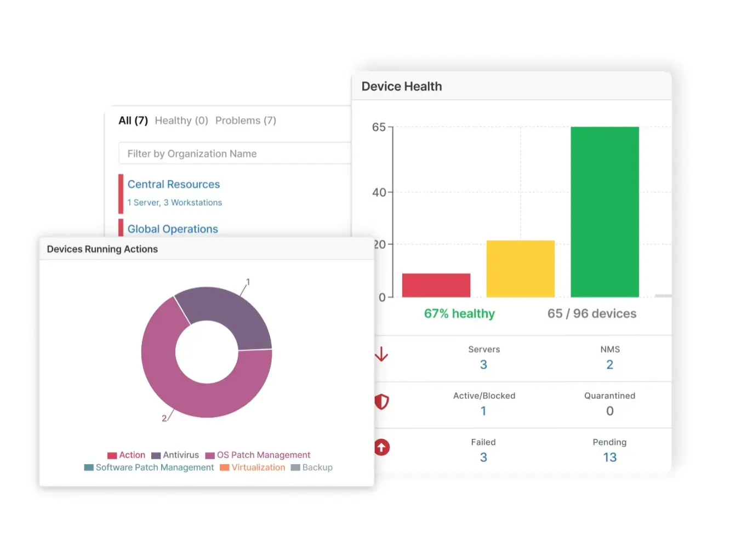Screen dimensions: 730x560
Task: Click the Servers count of 3
Action: coord(483,365)
